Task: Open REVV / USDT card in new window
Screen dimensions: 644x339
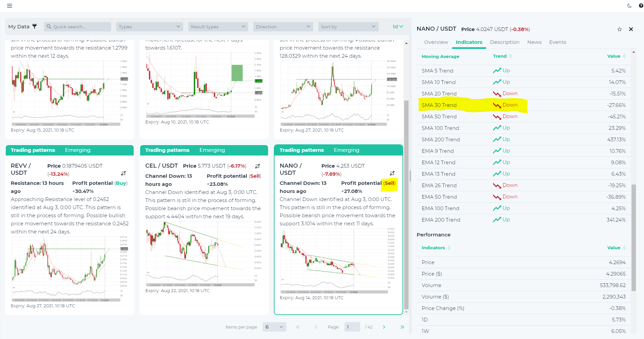Action: (x=123, y=173)
